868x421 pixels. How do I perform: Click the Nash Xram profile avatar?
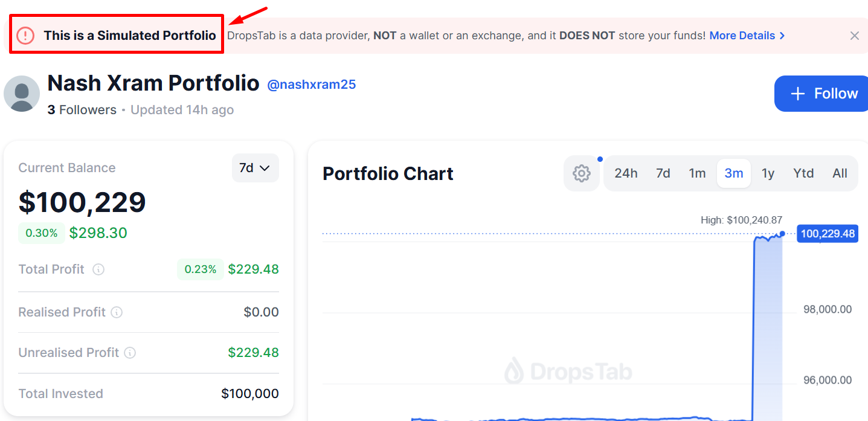pos(22,94)
